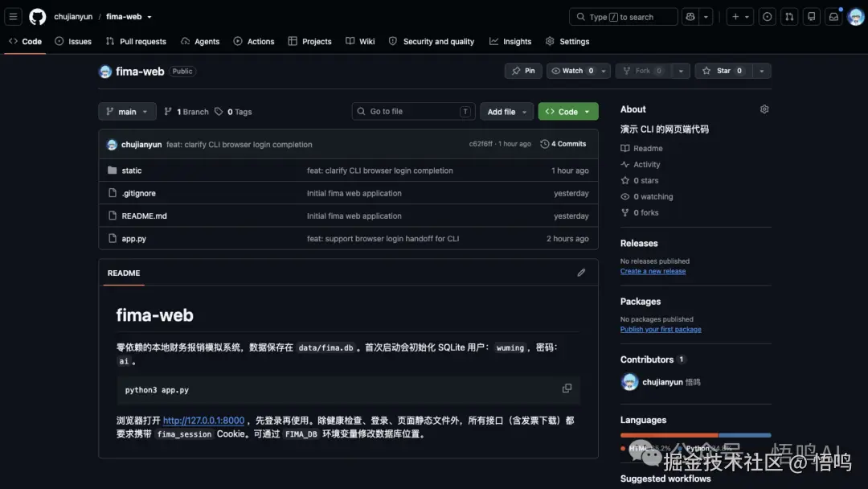Focus the top search box
Screen dimensions: 868x489
(x=624, y=17)
